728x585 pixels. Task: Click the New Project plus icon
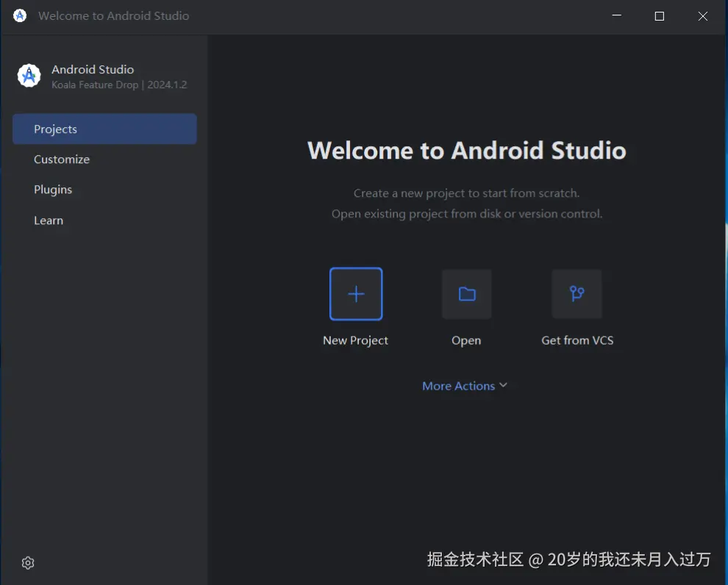356,294
